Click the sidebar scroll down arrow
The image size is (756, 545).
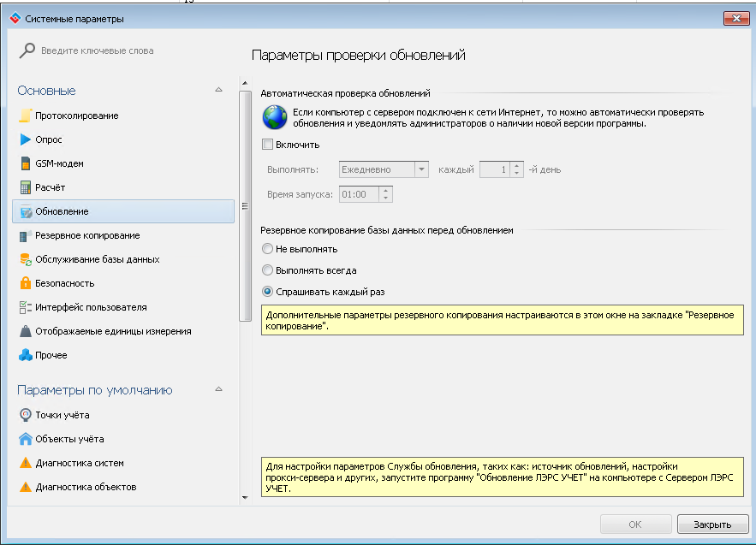point(245,497)
